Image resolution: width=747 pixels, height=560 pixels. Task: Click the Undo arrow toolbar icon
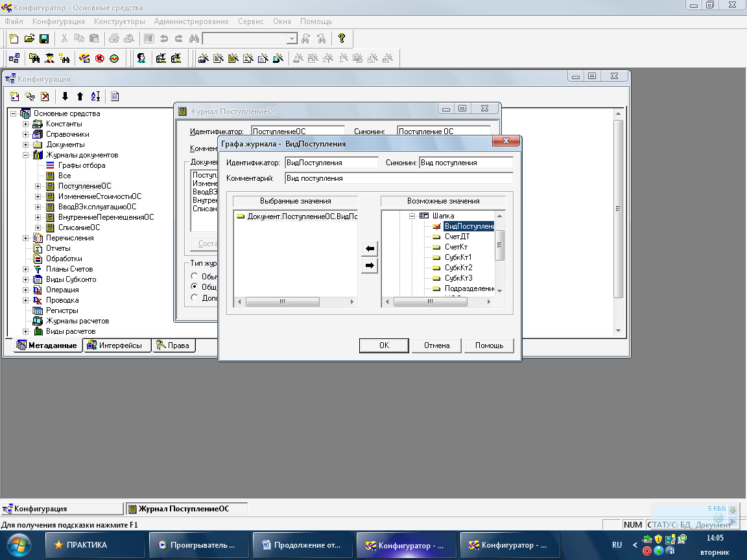164,39
